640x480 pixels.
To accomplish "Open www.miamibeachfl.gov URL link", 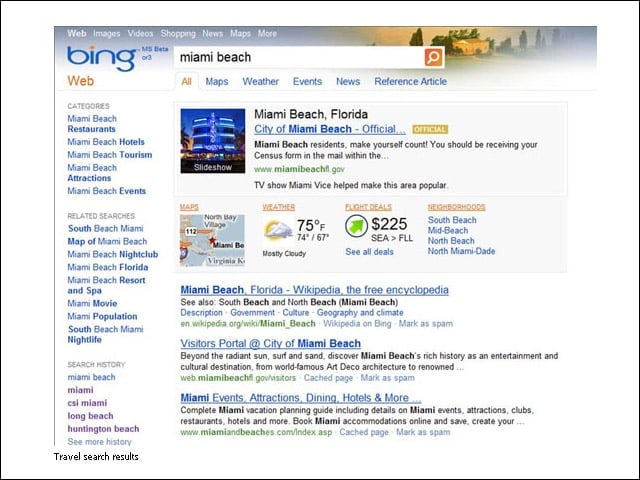I will tap(299, 169).
